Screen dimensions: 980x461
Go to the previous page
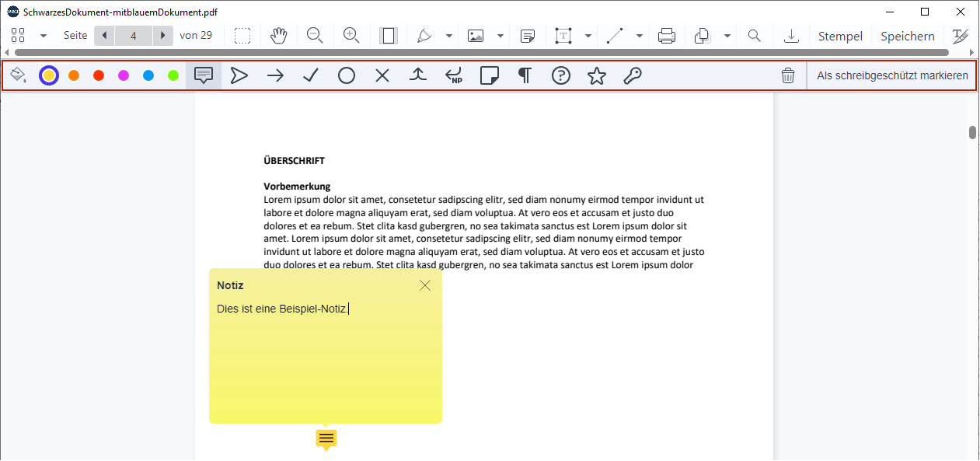104,36
